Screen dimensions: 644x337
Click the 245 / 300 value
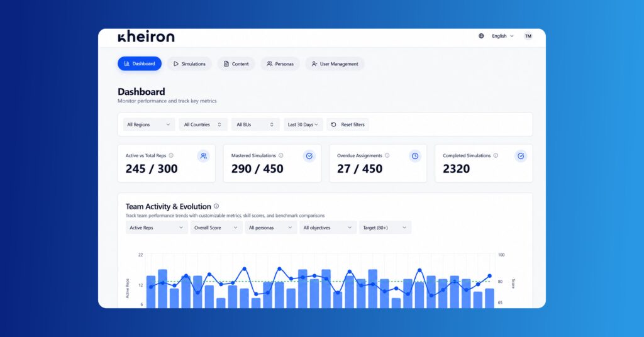pyautogui.click(x=152, y=168)
